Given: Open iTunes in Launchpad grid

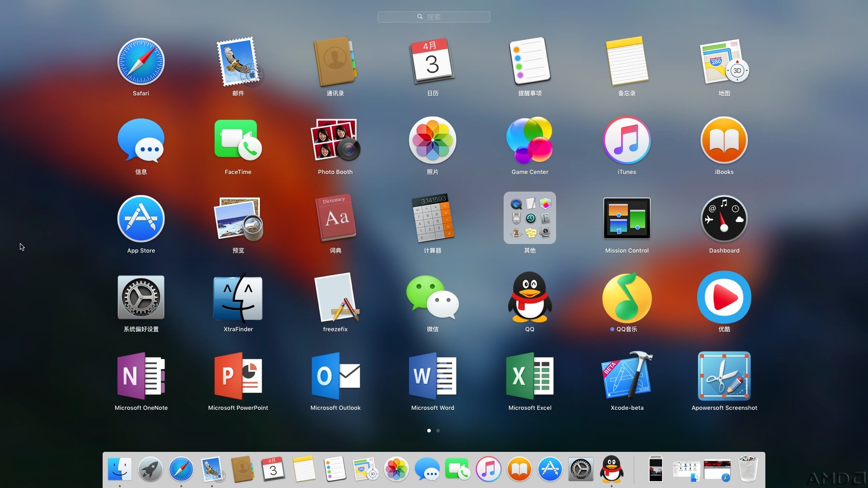Looking at the screenshot, I should 627,140.
